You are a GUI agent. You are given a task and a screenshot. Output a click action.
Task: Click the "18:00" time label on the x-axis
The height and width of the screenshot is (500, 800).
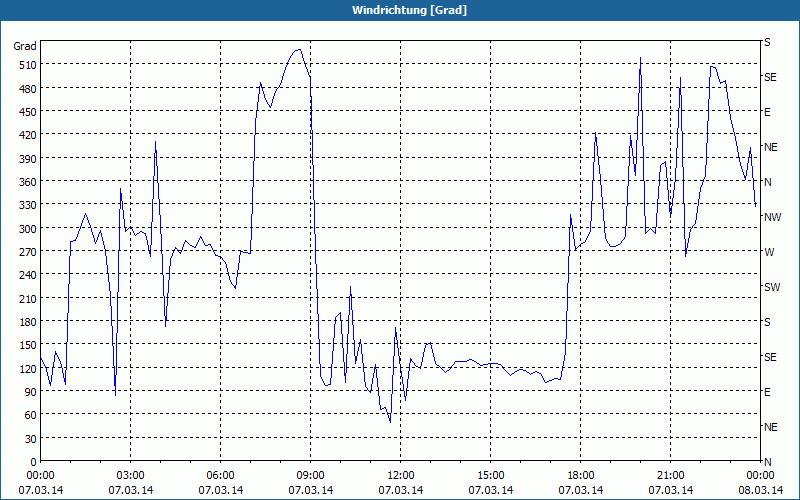[581, 476]
